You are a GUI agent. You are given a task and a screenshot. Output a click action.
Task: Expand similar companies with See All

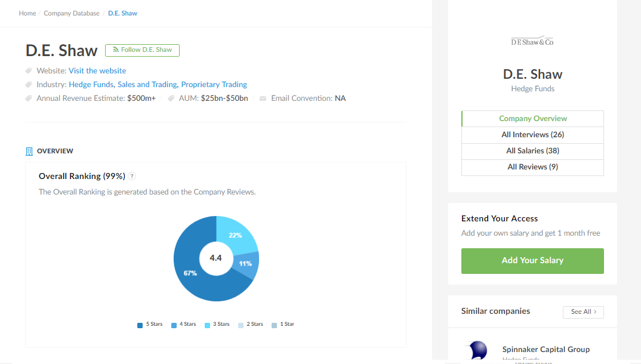click(x=583, y=311)
